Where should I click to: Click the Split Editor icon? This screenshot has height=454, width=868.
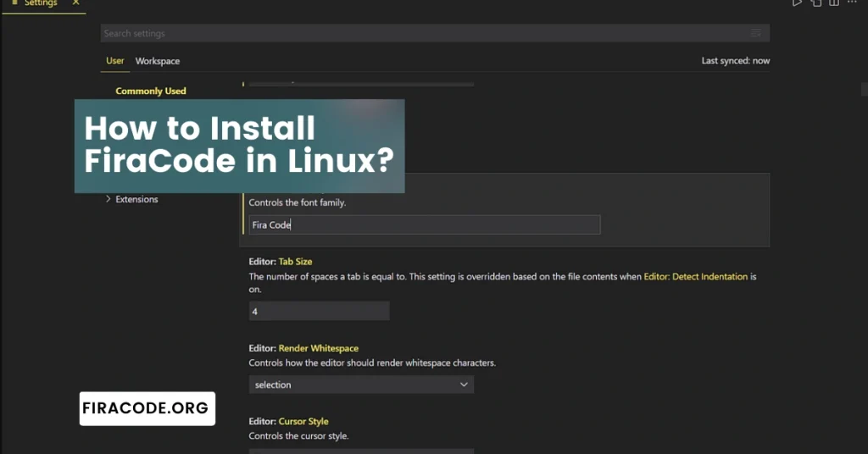pos(834,3)
